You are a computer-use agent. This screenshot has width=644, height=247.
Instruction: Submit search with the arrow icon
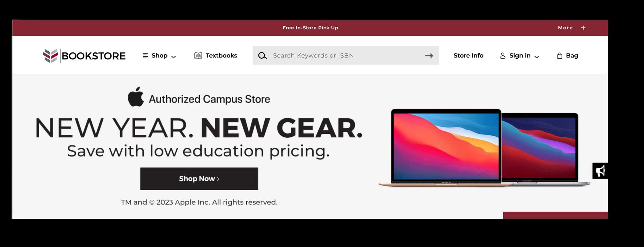point(429,56)
